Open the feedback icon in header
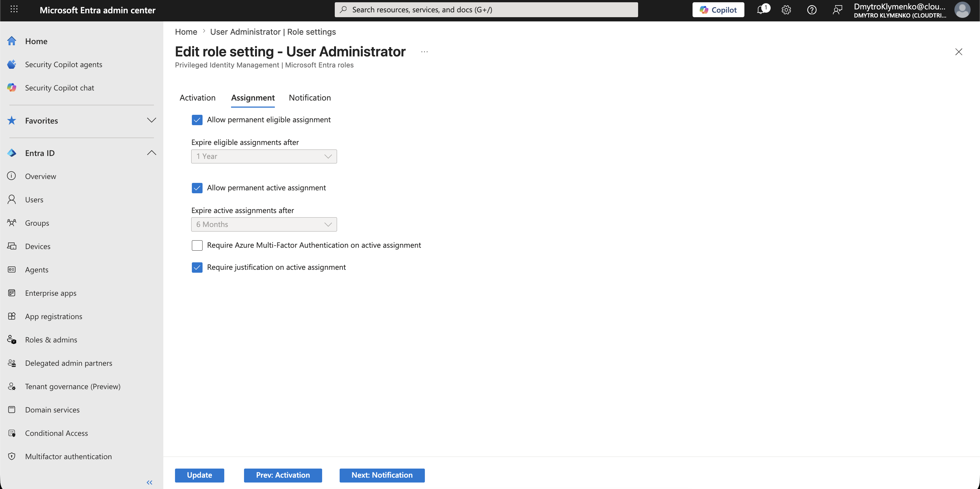Screen dimensions: 980x489 click(x=837, y=10)
